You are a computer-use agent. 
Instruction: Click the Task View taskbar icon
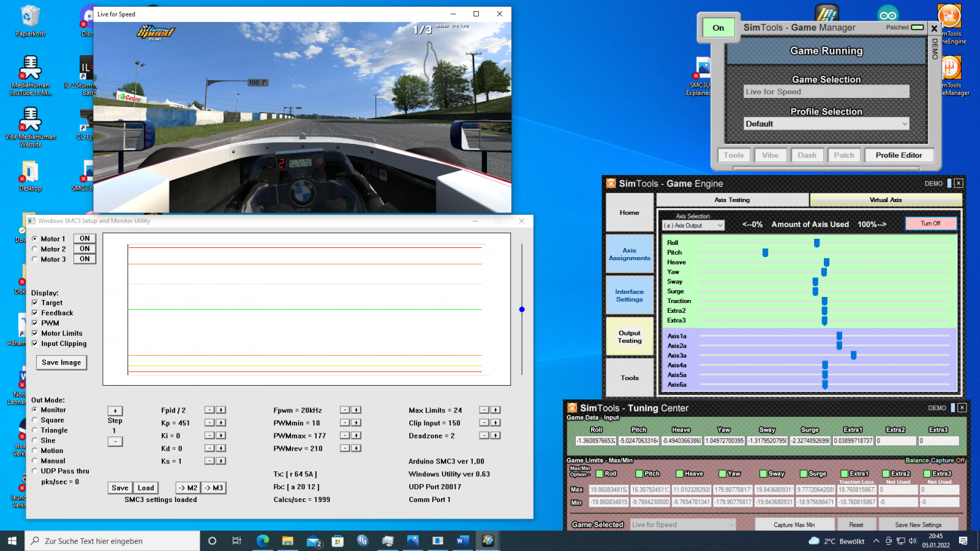pos(237,541)
